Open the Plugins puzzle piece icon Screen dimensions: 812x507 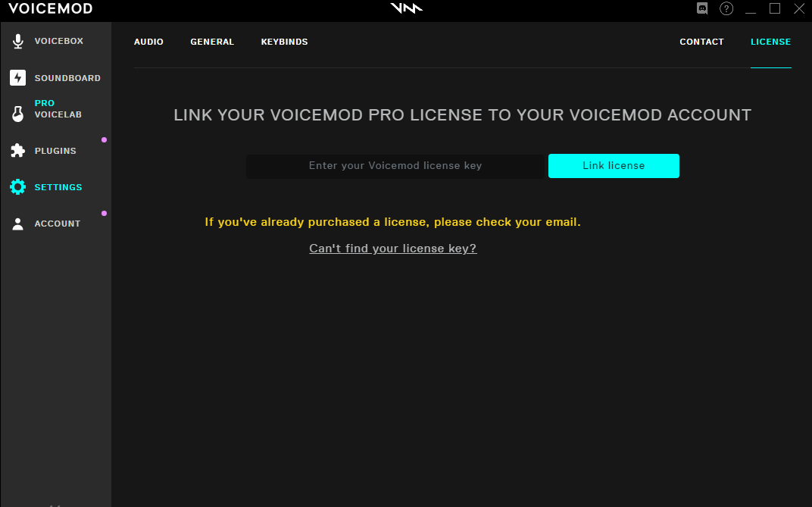pos(17,151)
